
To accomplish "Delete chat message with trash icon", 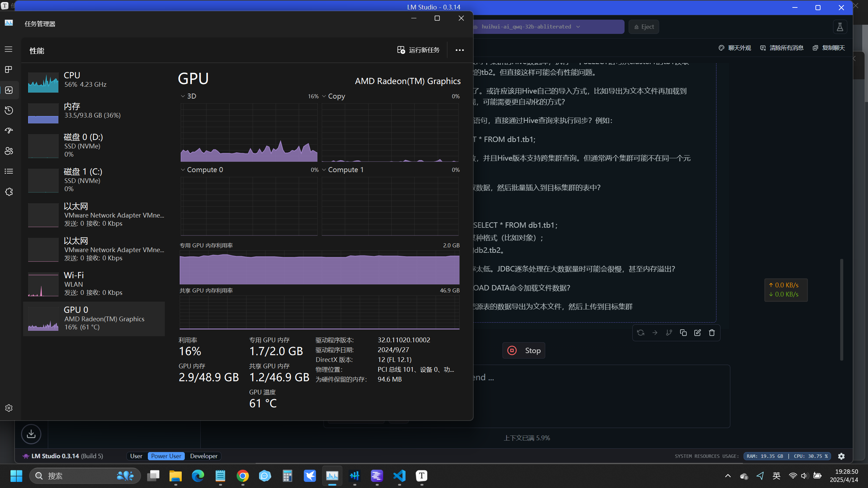I will (712, 333).
